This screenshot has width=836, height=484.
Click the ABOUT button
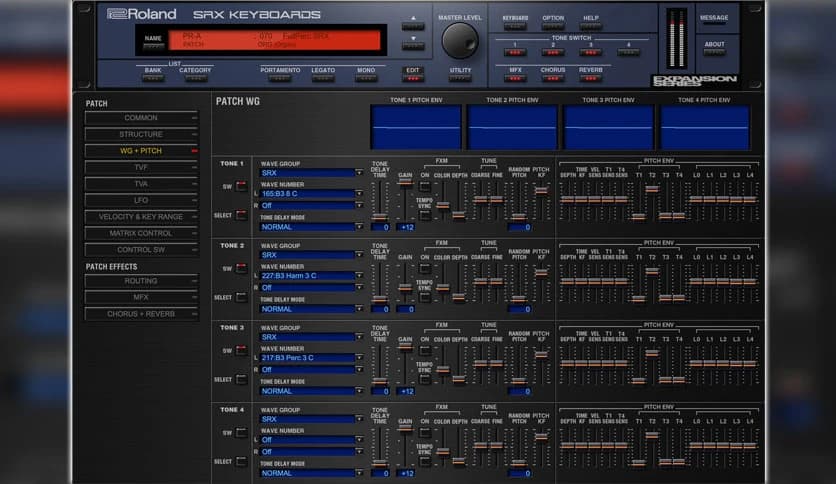coord(714,52)
